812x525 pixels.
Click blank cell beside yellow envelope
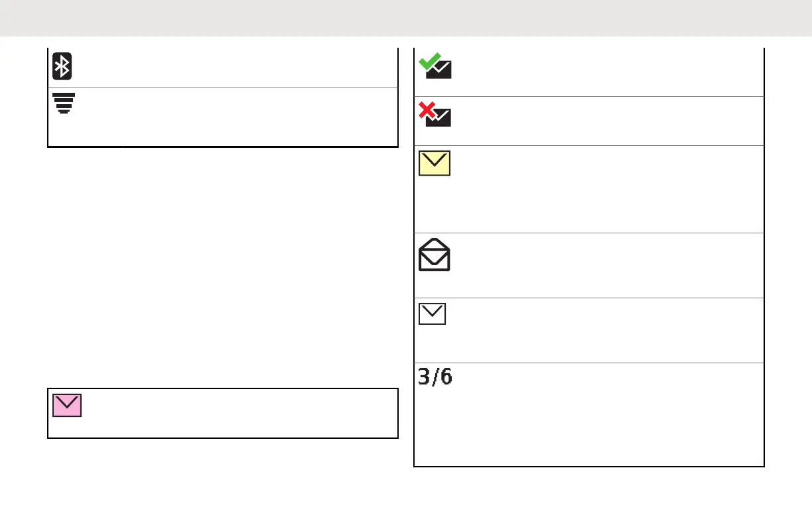[604, 189]
